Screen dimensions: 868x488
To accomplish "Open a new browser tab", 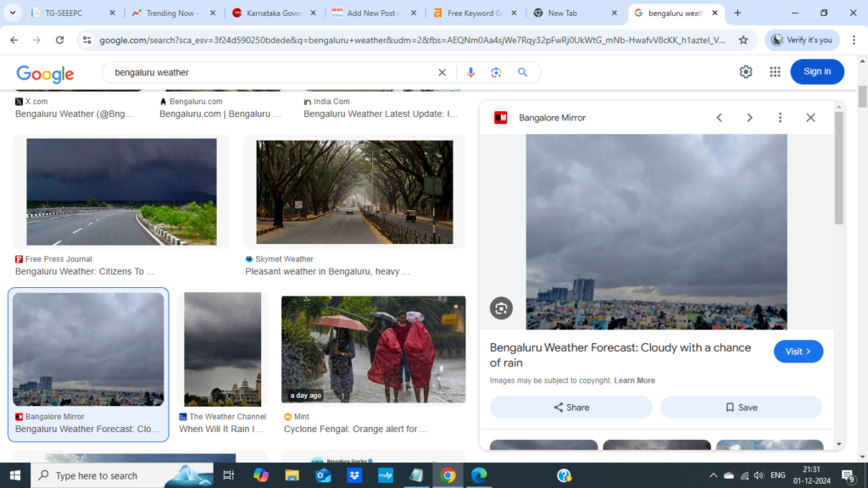I will (737, 13).
